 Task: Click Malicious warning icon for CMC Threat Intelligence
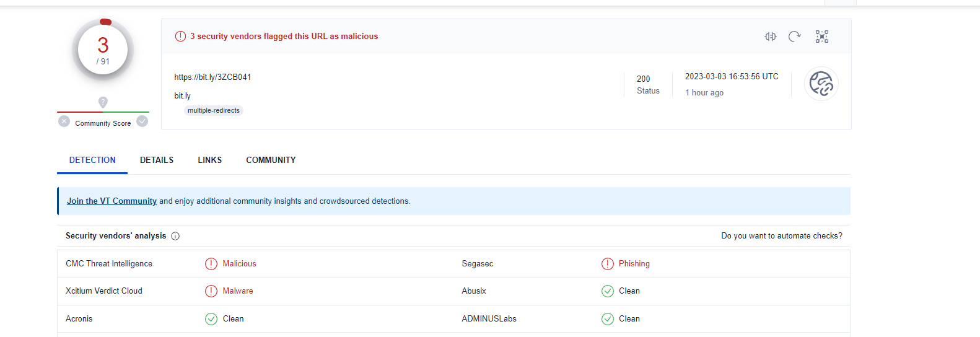click(211, 264)
